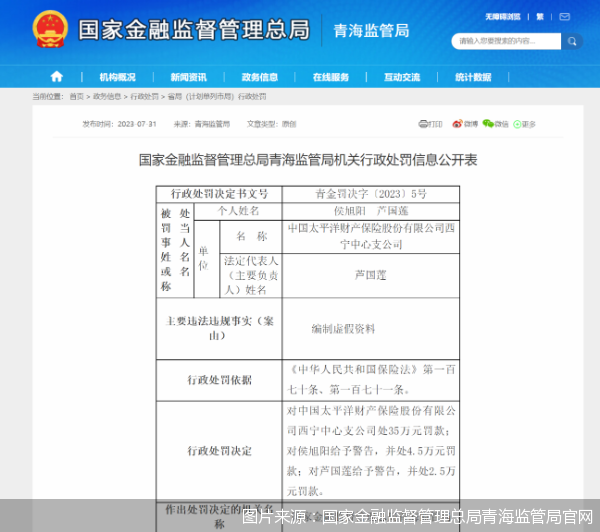Switch to traditional Chinese 繁
600x532 pixels.
(x=540, y=17)
